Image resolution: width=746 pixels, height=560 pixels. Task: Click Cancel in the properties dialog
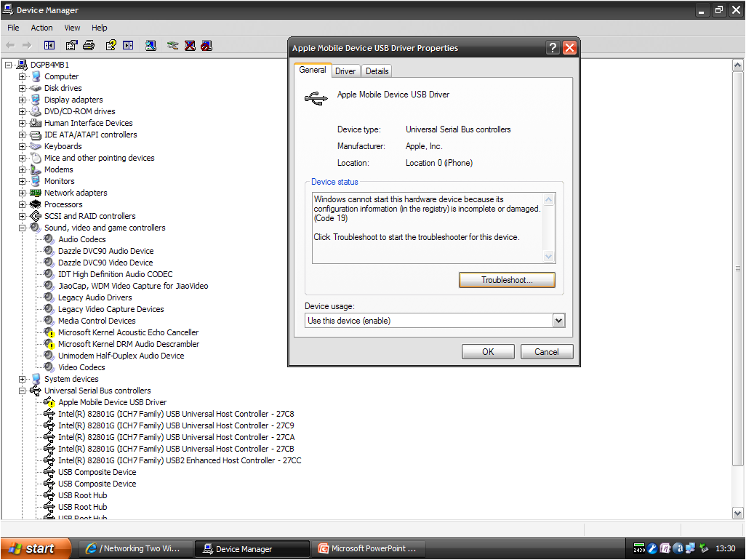547,352
